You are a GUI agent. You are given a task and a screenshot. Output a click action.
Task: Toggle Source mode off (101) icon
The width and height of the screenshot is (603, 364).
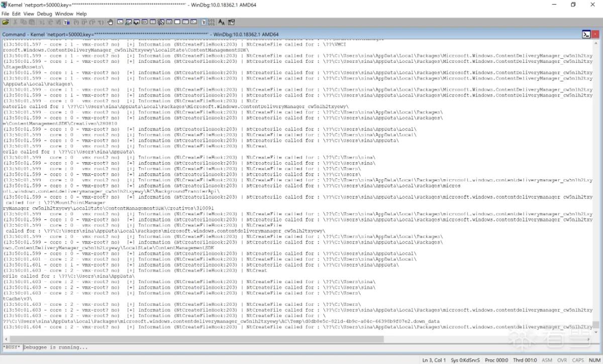tap(211, 22)
